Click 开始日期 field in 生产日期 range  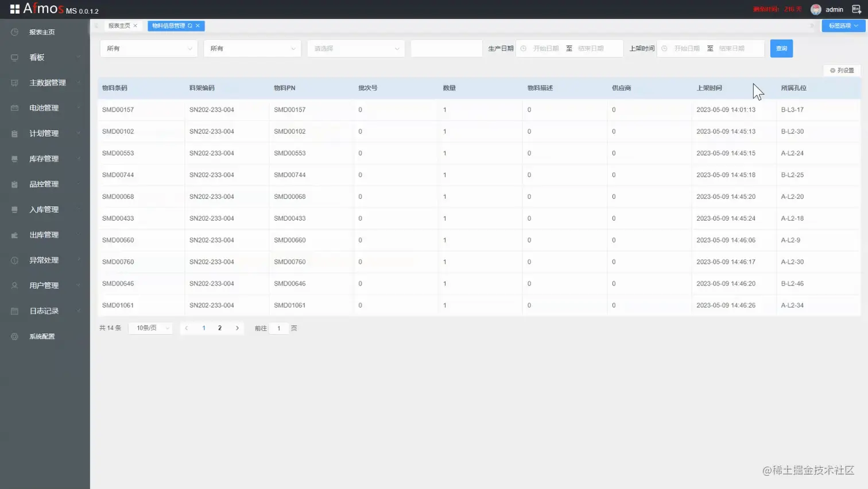pyautogui.click(x=546, y=48)
